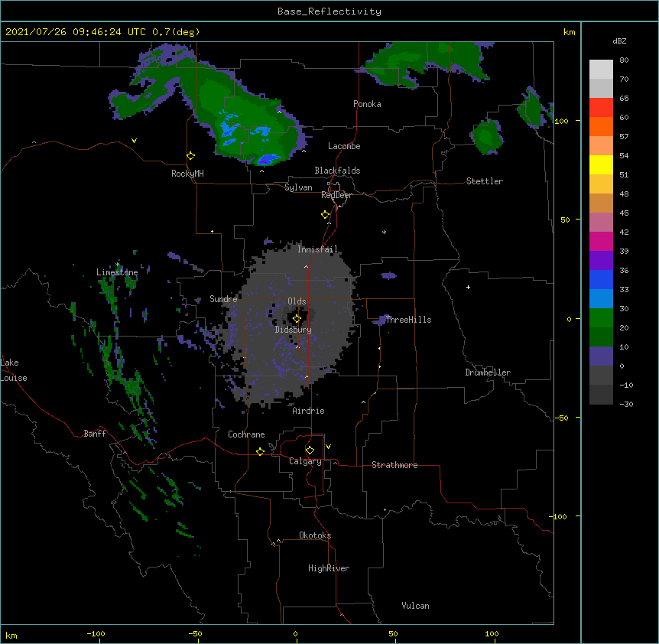
Task: Click the Cochrane town label
Action: [x=246, y=434]
